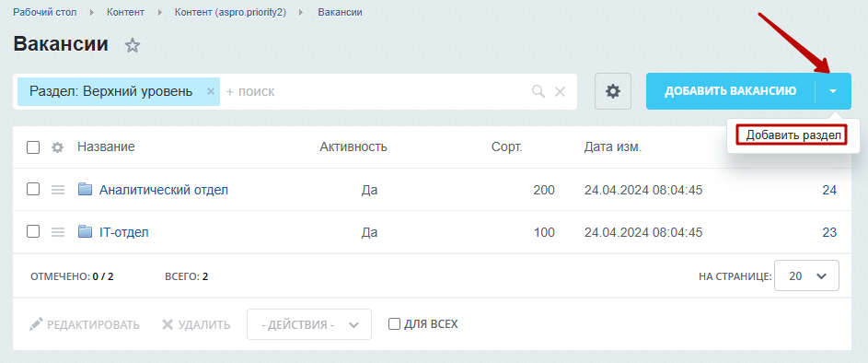Click the magnifier search icon
Image resolution: width=868 pixels, height=363 pixels.
click(538, 91)
